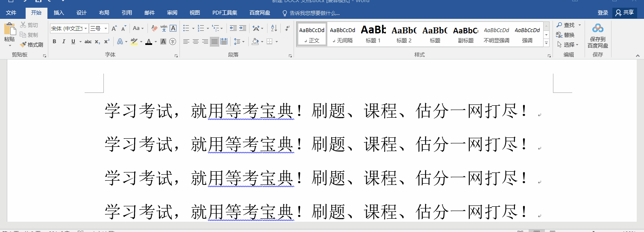Apply the 无间隔 style
Viewport: 644px width, 232px height.
coord(343,34)
